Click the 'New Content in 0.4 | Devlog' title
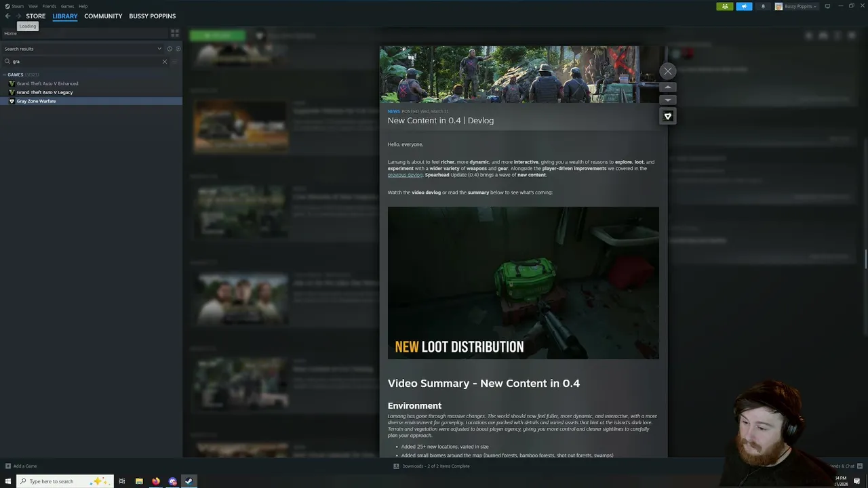868x488 pixels. (x=441, y=121)
